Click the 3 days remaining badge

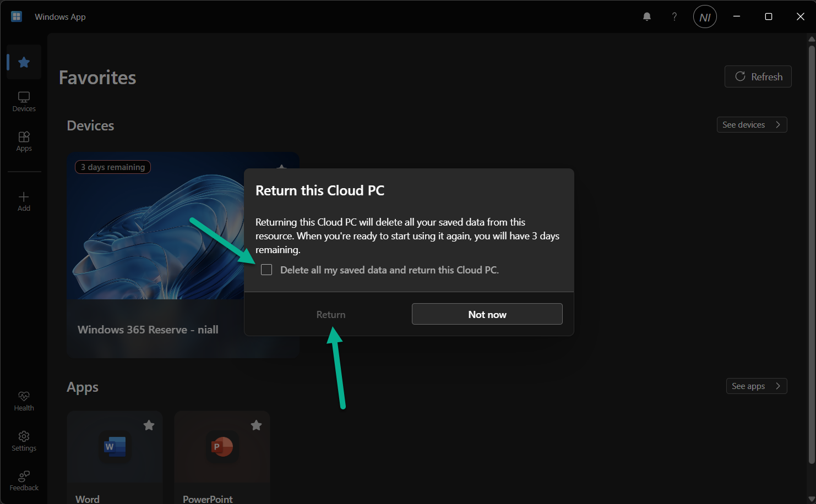113,167
